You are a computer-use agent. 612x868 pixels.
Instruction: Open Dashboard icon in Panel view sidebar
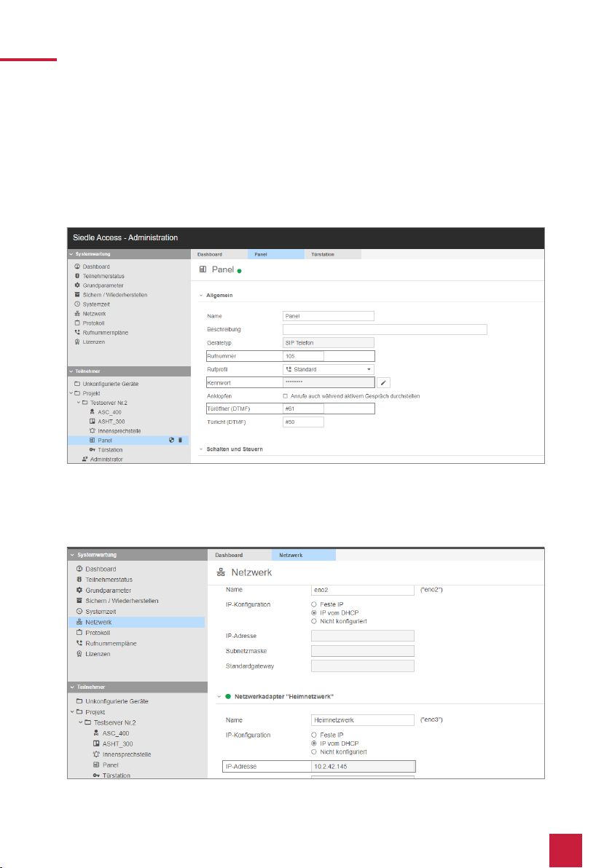(77, 267)
